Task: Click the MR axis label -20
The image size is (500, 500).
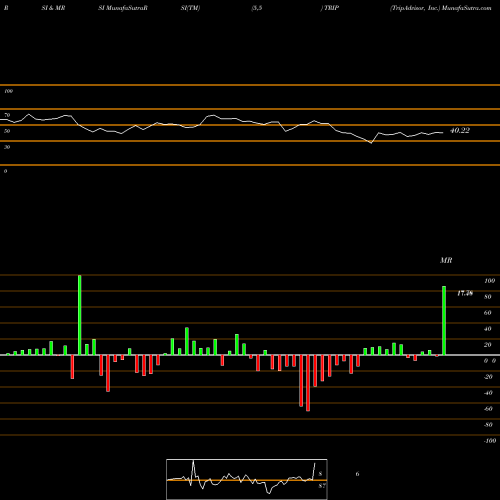Action: click(488, 377)
